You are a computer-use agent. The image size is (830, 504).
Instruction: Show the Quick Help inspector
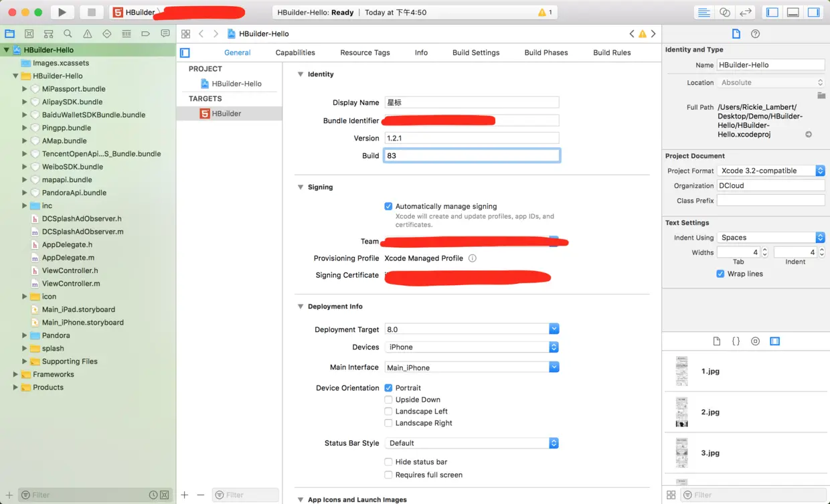click(755, 33)
